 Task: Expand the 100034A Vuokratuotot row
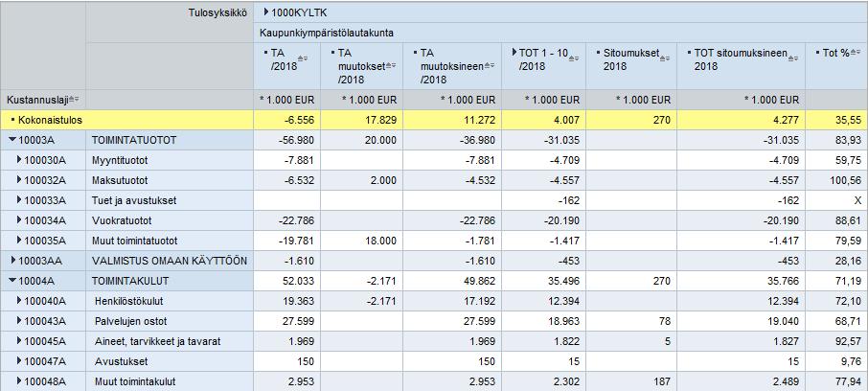[x=19, y=220]
